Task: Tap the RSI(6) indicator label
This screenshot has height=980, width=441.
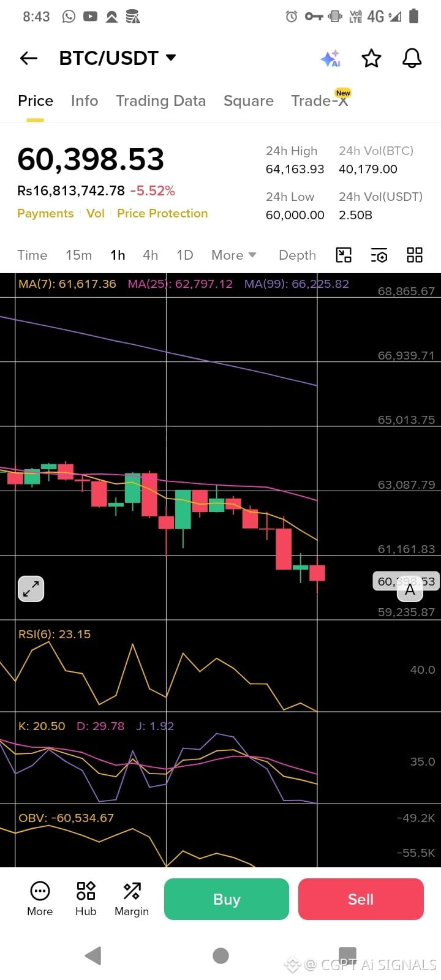Action: click(55, 635)
